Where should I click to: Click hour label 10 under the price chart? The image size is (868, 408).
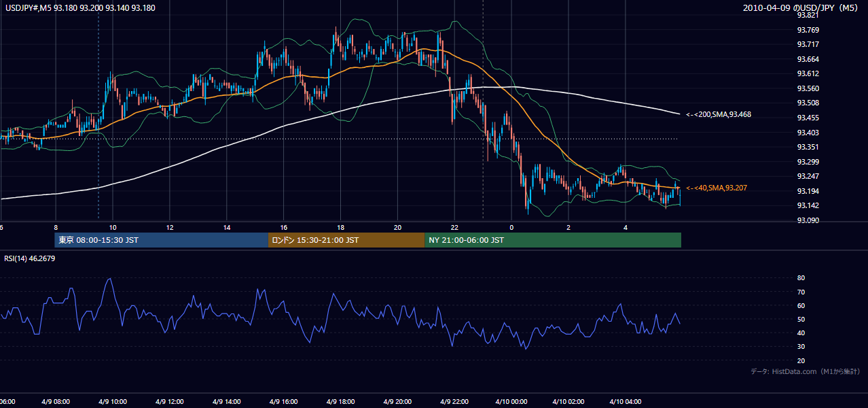(x=113, y=228)
